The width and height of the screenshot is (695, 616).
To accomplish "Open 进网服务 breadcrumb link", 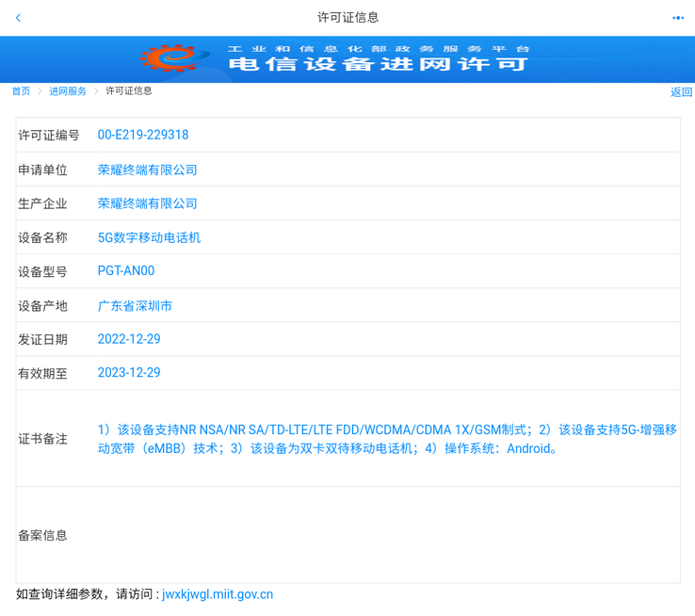I will click(x=68, y=91).
